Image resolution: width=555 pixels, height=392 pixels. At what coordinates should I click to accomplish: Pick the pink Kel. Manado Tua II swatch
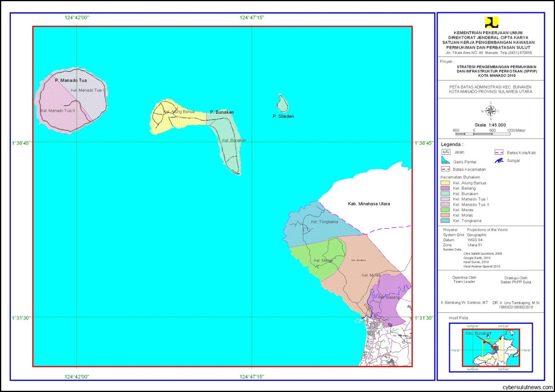[x=445, y=204]
